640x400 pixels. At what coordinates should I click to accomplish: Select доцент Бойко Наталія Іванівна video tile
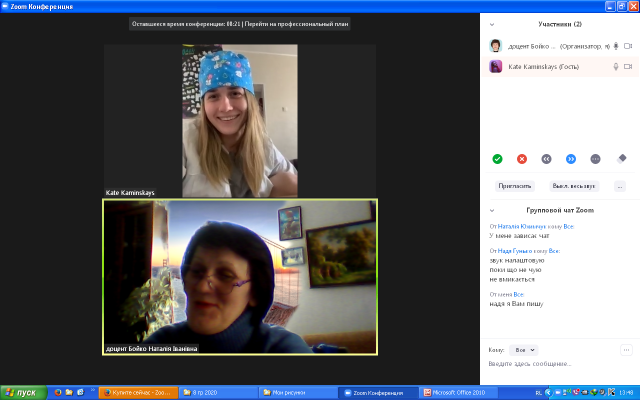pyautogui.click(x=240, y=277)
